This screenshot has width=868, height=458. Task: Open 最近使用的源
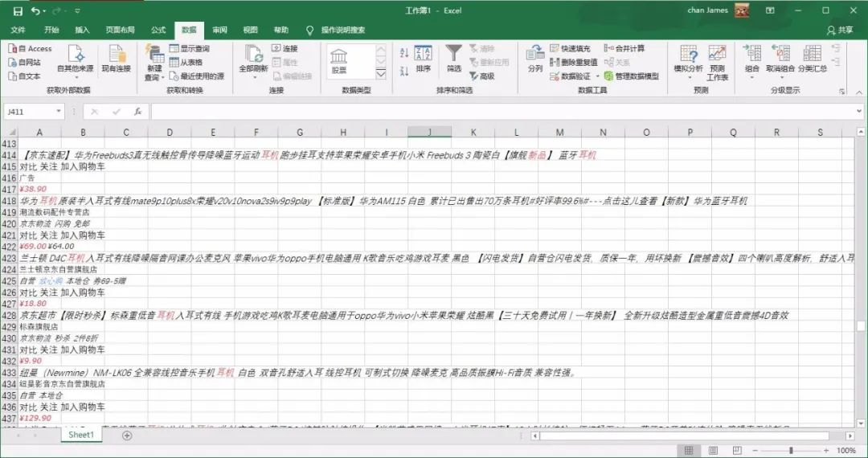click(x=197, y=76)
